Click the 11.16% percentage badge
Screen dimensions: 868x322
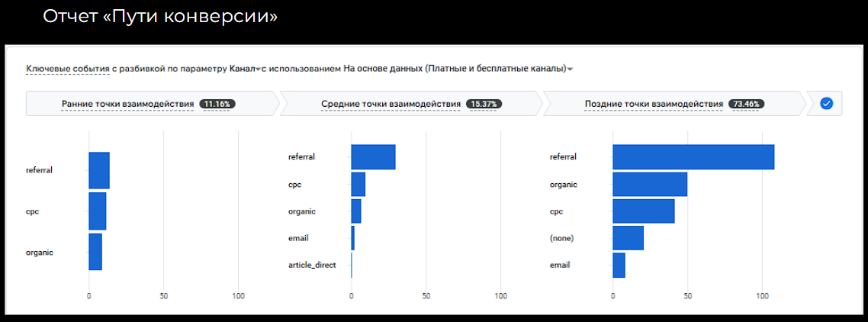218,104
